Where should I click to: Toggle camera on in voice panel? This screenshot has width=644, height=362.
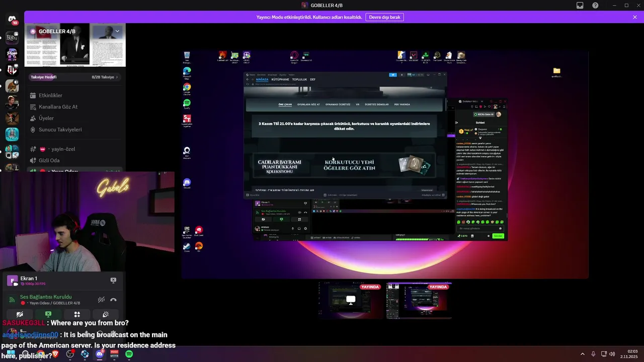[x=20, y=314]
